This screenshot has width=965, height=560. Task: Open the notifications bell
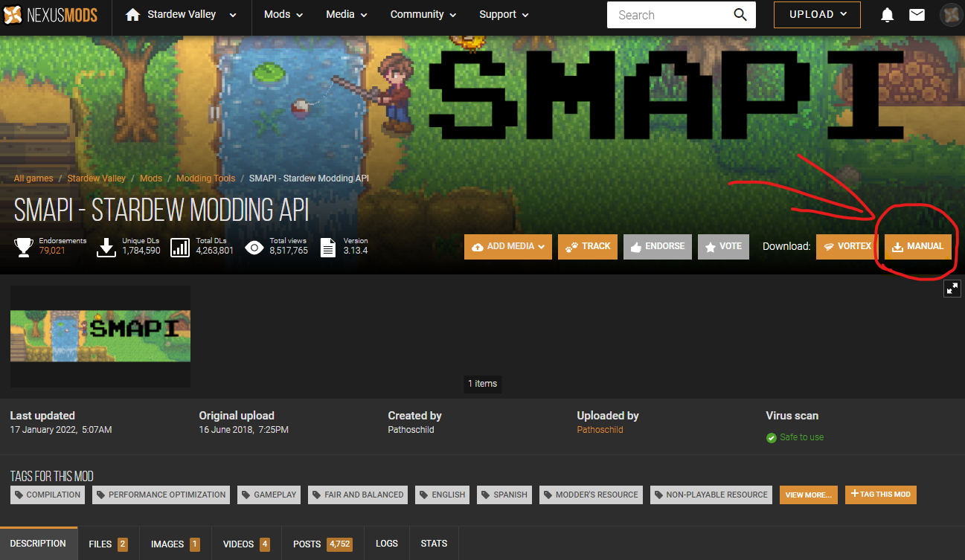tap(887, 15)
